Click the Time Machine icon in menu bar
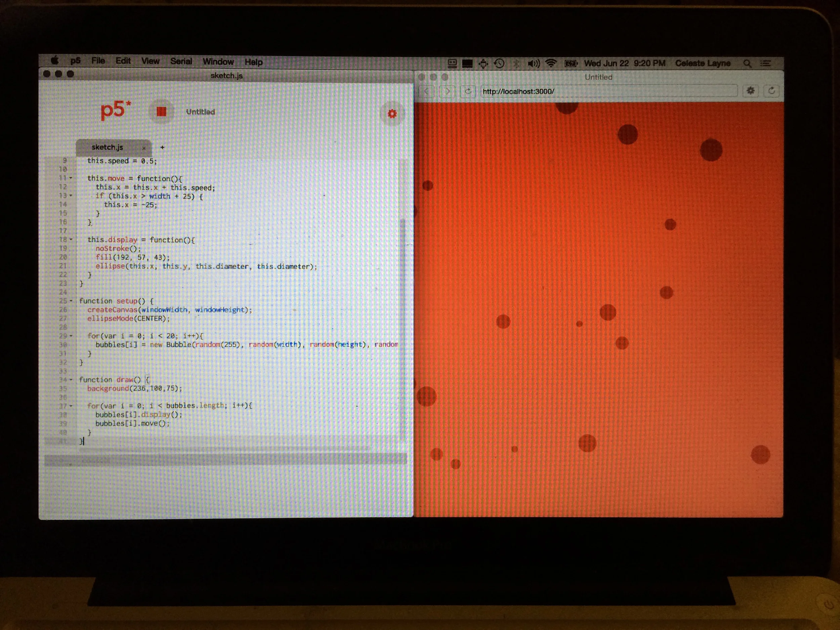This screenshot has width=840, height=630. pyautogui.click(x=499, y=64)
